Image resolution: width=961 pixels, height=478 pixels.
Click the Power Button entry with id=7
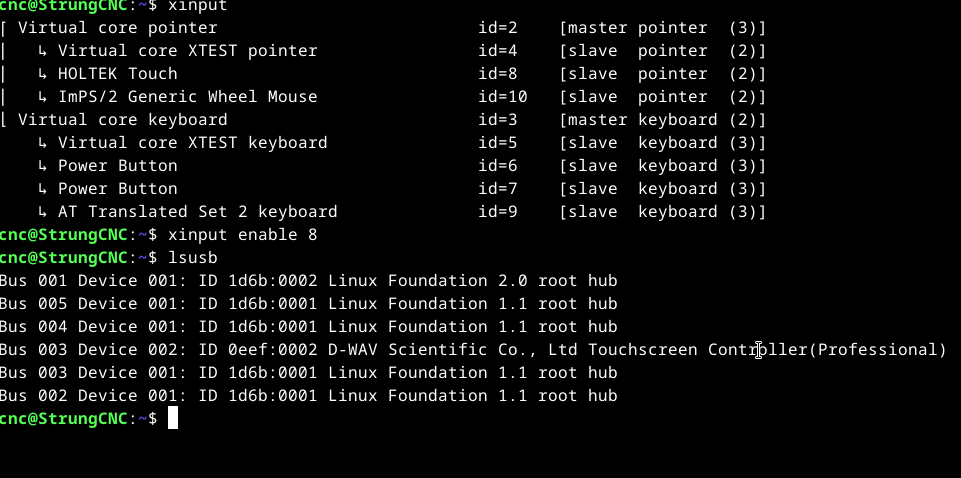[x=117, y=189]
